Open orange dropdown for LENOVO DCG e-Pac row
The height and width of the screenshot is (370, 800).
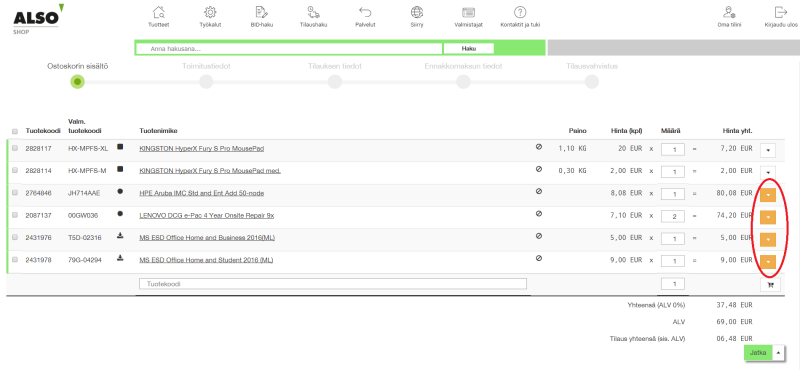[x=768, y=217]
